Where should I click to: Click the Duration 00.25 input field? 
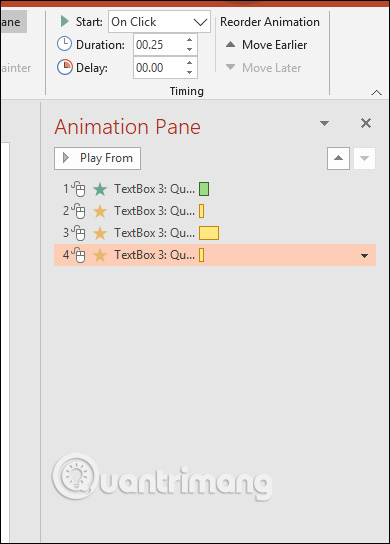160,45
